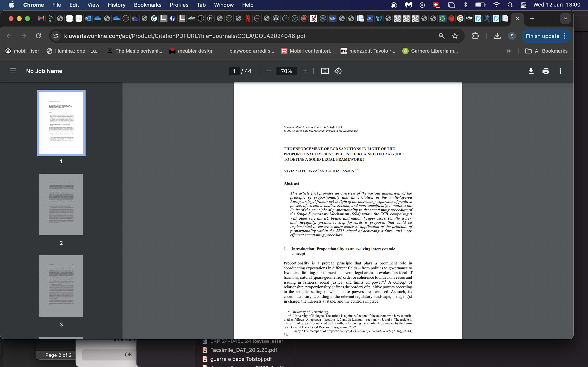Expand the hidden bookmarks chevron

509,51
